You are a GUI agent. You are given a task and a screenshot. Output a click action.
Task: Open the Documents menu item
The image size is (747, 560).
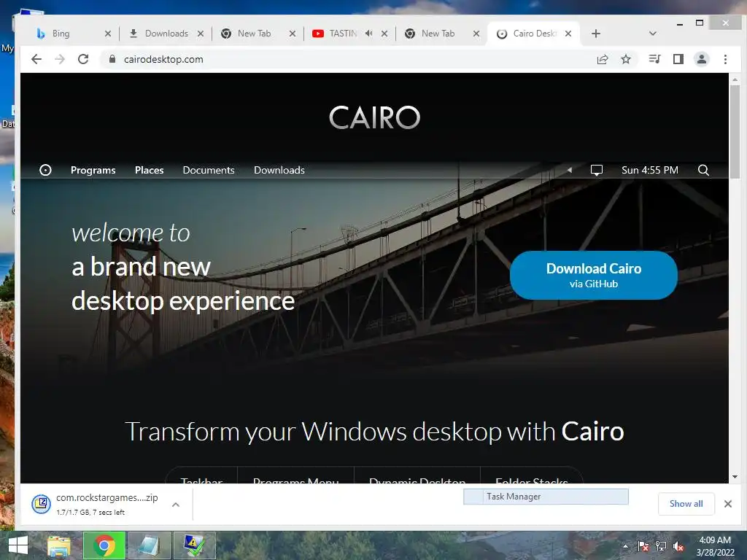209,170
